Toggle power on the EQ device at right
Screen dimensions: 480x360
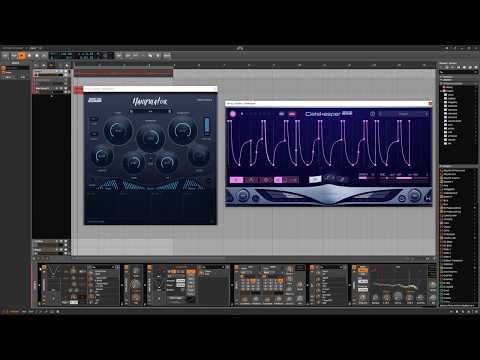[354, 267]
